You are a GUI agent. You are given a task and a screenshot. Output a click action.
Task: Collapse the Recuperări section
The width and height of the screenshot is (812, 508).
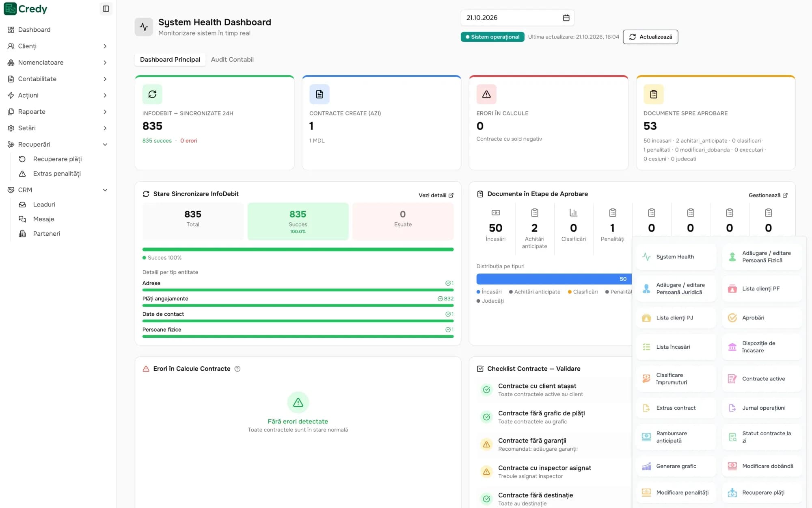(58, 144)
